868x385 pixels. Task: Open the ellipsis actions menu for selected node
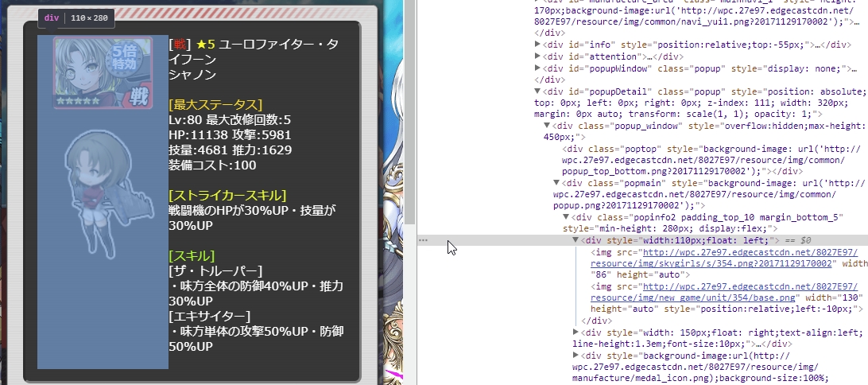(424, 240)
